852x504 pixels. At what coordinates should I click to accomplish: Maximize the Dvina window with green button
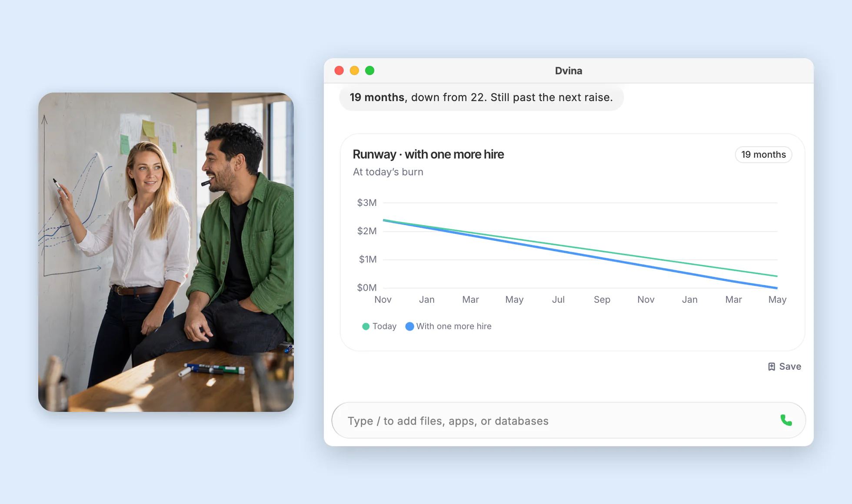pos(369,70)
